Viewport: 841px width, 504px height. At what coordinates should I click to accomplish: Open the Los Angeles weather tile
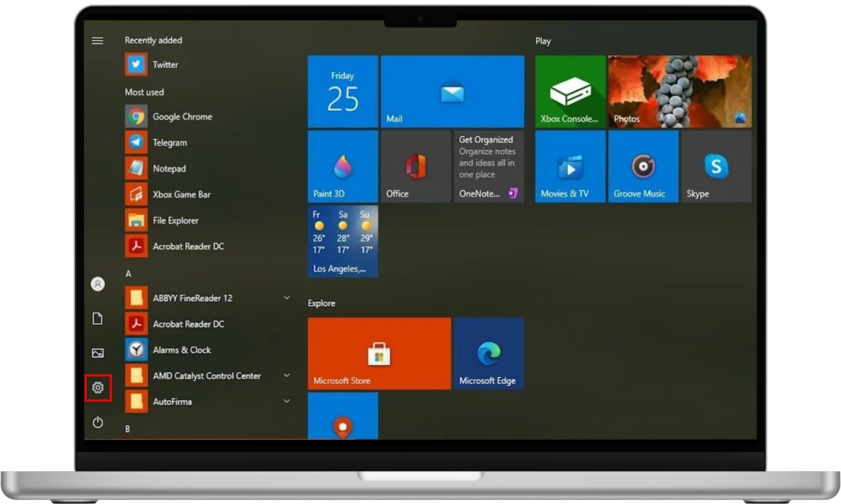pos(342,241)
